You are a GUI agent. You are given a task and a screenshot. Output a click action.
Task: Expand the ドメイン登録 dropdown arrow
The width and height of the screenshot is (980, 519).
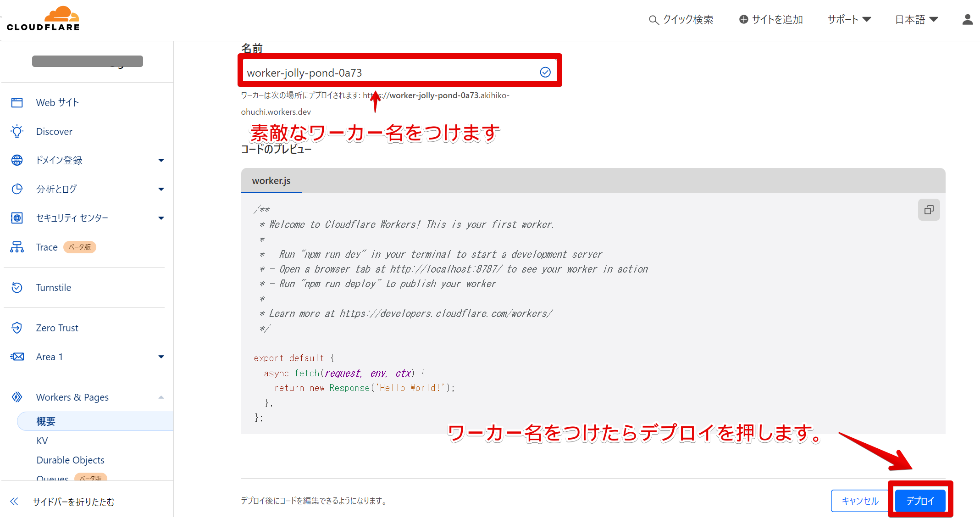click(x=161, y=160)
